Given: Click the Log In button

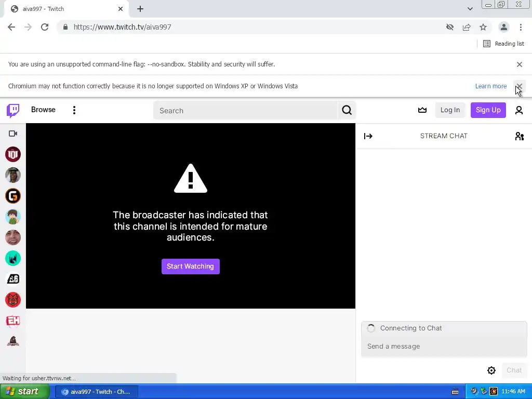Looking at the screenshot, I should [x=450, y=110].
